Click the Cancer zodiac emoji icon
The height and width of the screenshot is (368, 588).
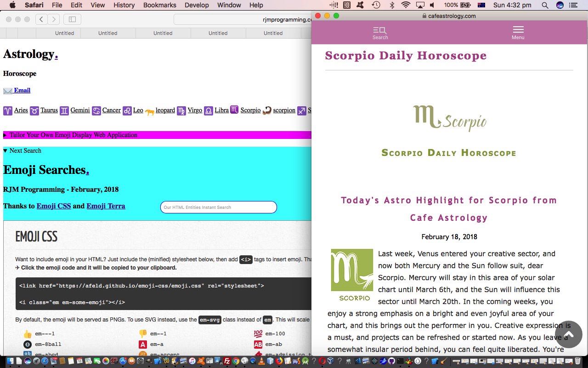click(x=96, y=111)
